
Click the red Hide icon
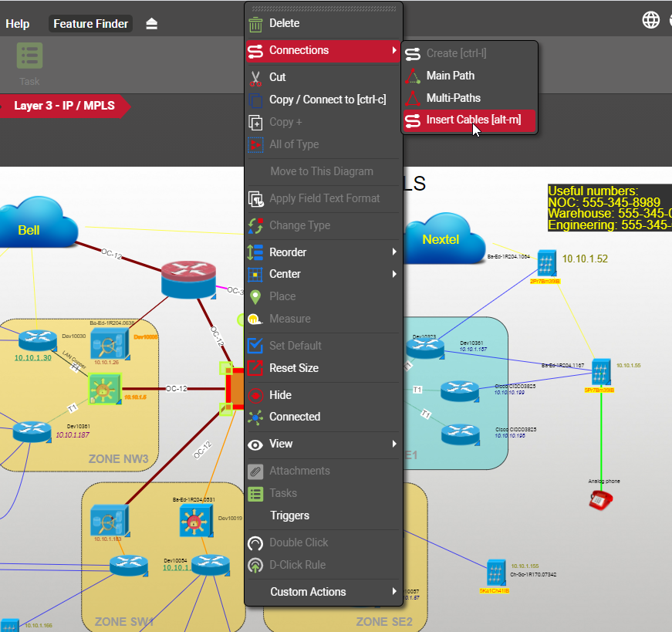(x=255, y=395)
